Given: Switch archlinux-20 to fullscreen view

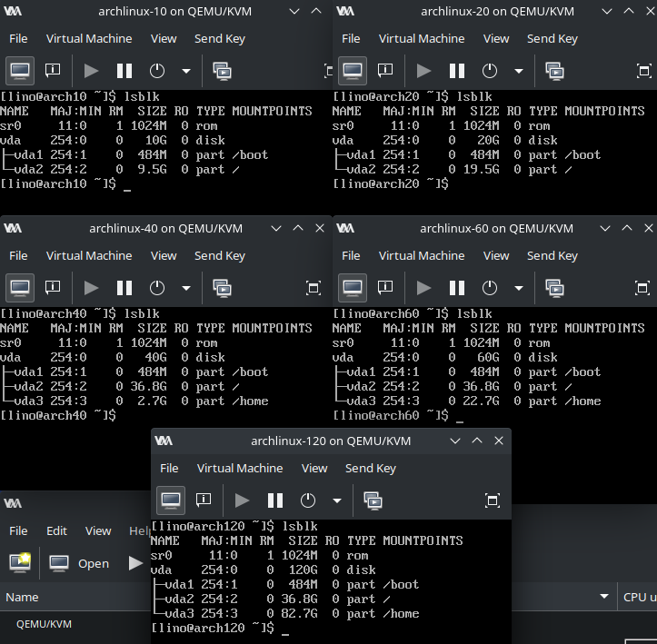Looking at the screenshot, I should click(x=643, y=71).
